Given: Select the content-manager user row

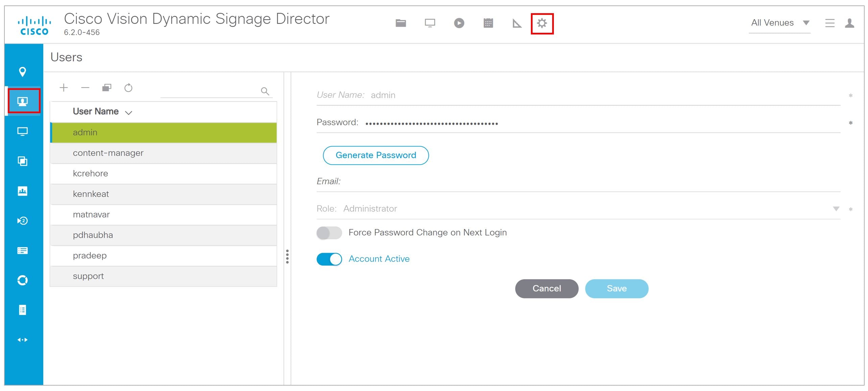Looking at the screenshot, I should (x=108, y=153).
